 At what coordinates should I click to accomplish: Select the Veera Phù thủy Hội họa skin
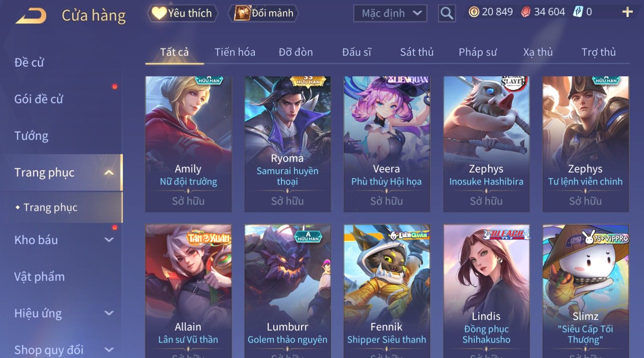(387, 144)
